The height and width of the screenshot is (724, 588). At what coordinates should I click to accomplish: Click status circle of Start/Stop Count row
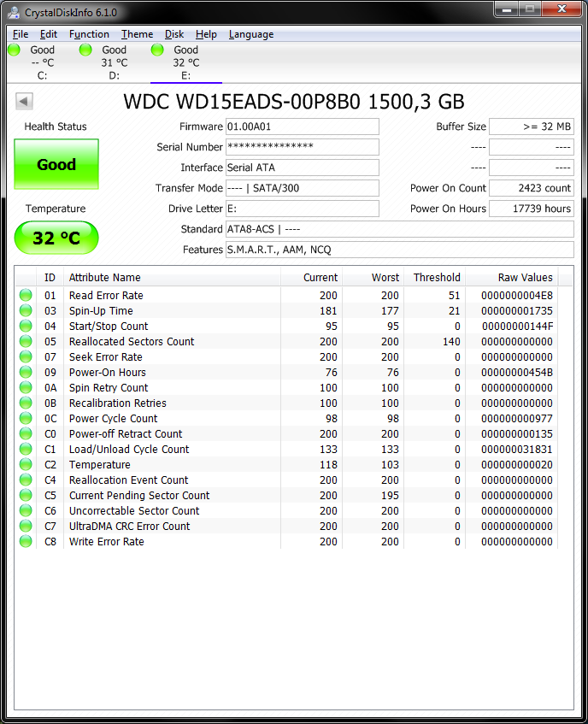point(26,326)
